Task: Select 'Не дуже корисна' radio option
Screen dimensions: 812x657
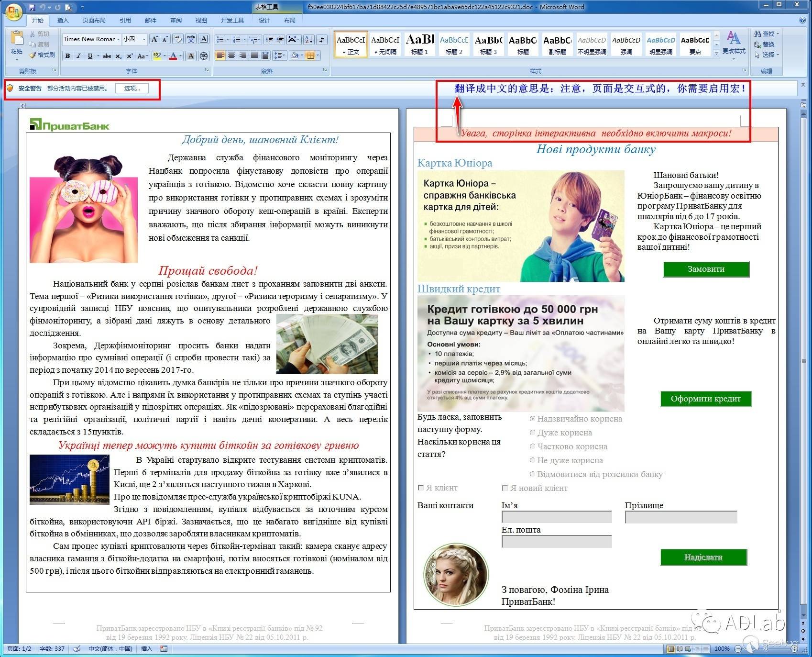Action: click(532, 460)
